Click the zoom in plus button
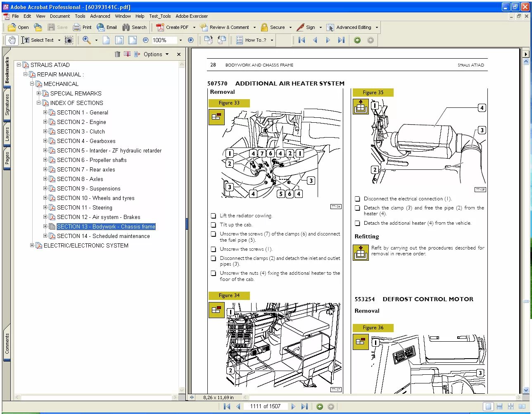The width and height of the screenshot is (532, 414). (190, 40)
